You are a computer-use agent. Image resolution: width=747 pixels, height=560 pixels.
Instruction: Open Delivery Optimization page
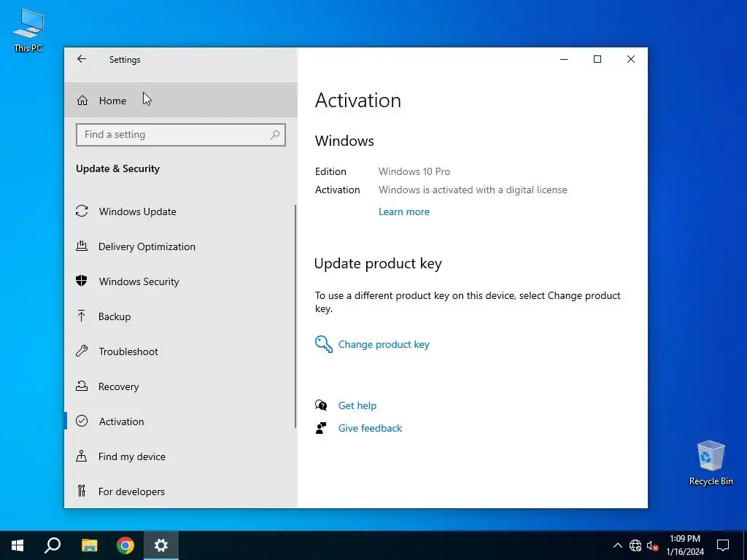click(179, 246)
